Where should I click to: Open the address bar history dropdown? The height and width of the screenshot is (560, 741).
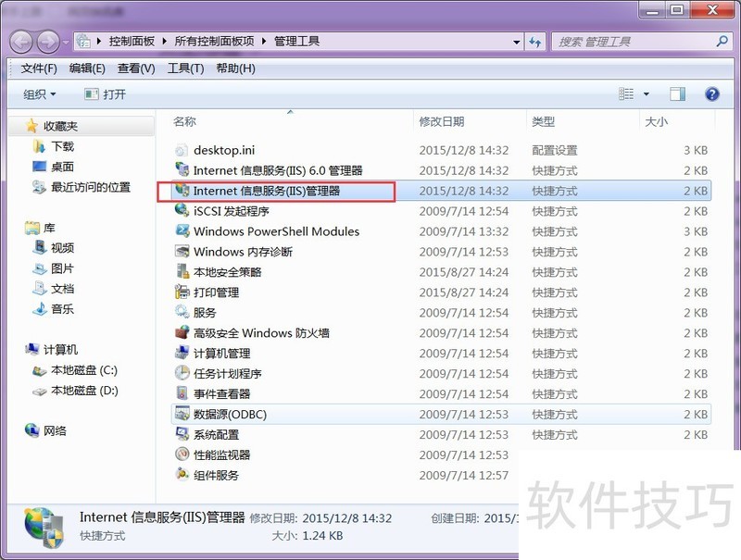(517, 42)
